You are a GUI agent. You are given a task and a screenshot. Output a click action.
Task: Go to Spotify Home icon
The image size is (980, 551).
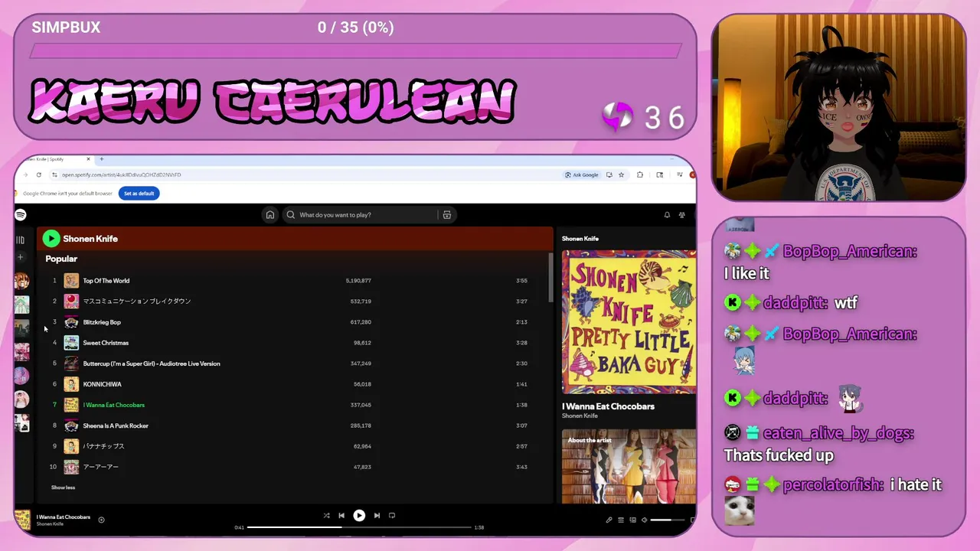pyautogui.click(x=269, y=215)
